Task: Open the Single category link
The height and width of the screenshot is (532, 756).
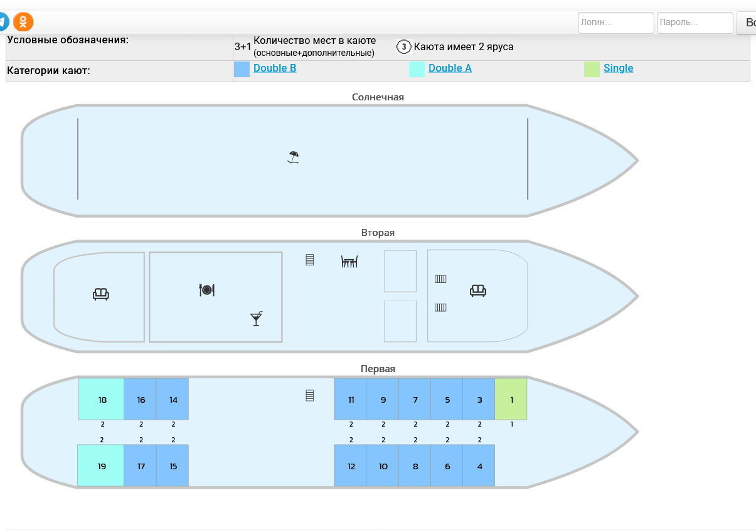Action: pyautogui.click(x=618, y=68)
